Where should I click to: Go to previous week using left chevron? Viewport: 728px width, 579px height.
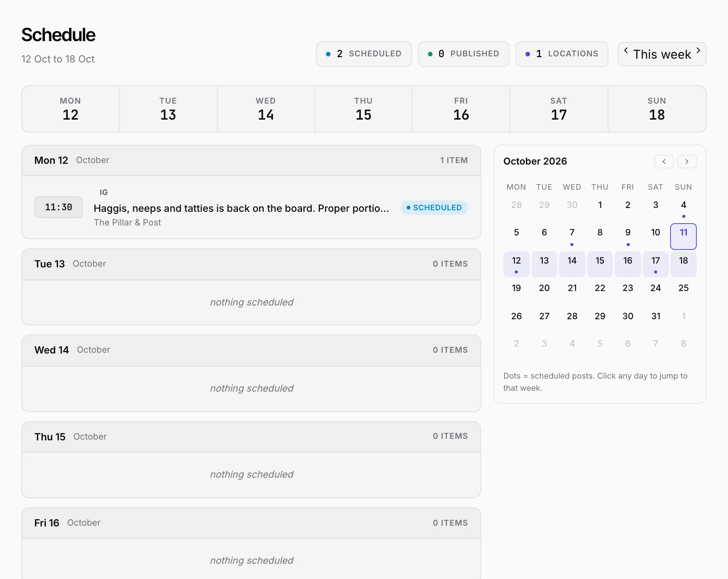click(626, 50)
